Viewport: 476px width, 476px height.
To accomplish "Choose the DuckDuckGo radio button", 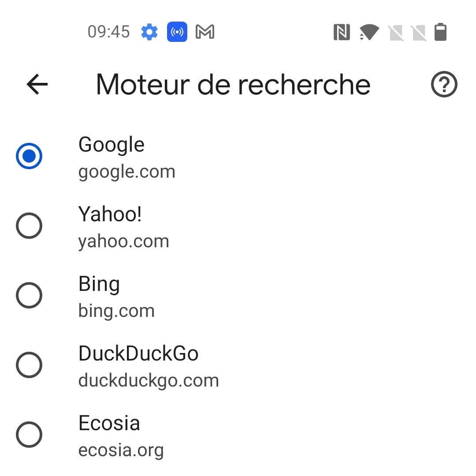I will (29, 365).
